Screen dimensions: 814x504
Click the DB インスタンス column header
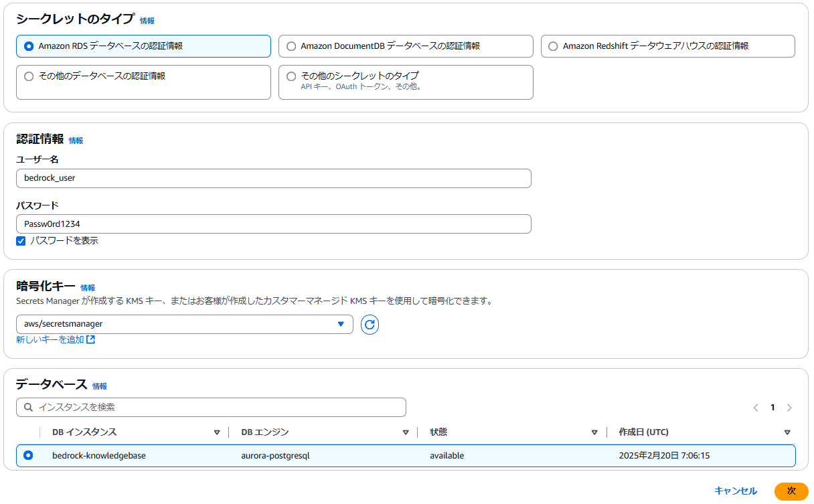(x=84, y=432)
